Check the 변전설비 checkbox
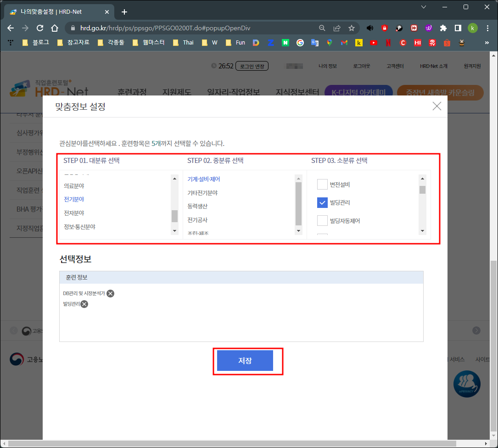 [322, 184]
